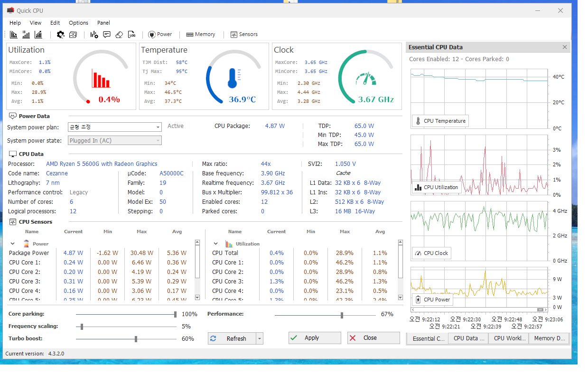Click the gear settings toolbar icon

(x=60, y=35)
